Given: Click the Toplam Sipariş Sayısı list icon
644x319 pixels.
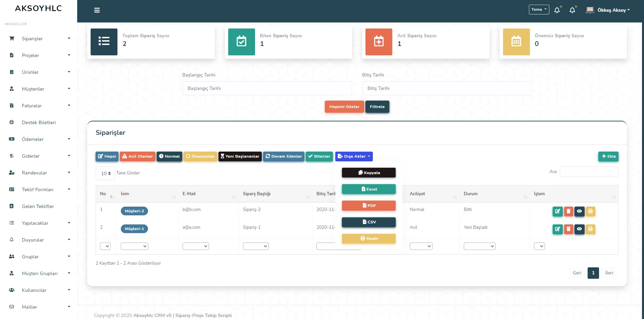Looking at the screenshot, I should pos(104,42).
